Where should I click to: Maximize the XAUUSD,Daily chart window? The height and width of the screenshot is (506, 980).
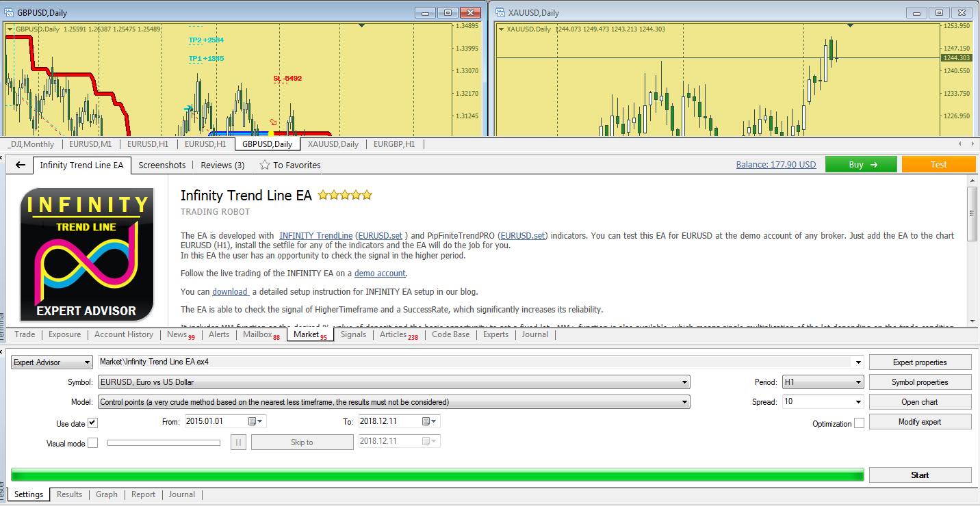(938, 13)
